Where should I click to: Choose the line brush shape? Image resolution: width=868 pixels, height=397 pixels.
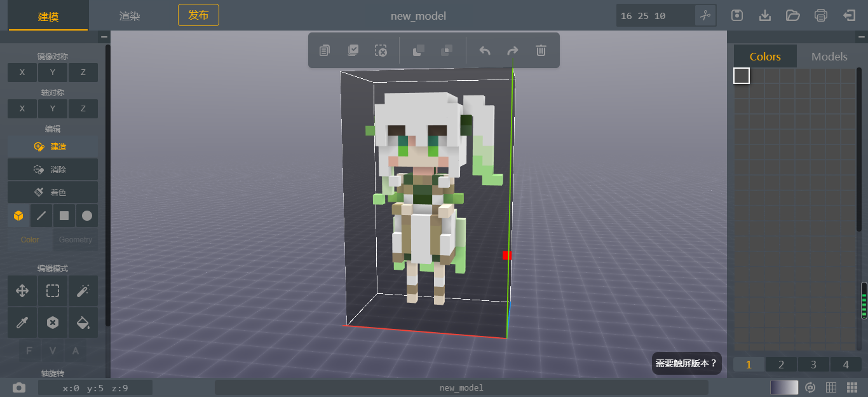41,216
